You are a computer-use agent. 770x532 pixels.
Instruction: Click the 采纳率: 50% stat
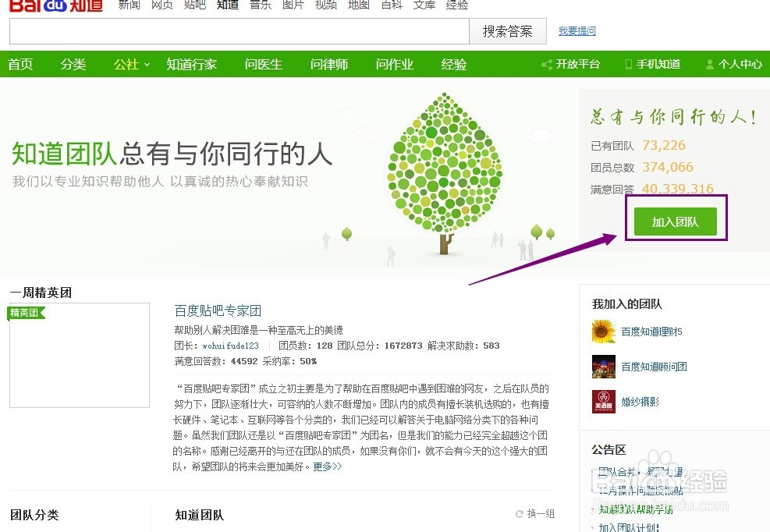tap(289, 361)
